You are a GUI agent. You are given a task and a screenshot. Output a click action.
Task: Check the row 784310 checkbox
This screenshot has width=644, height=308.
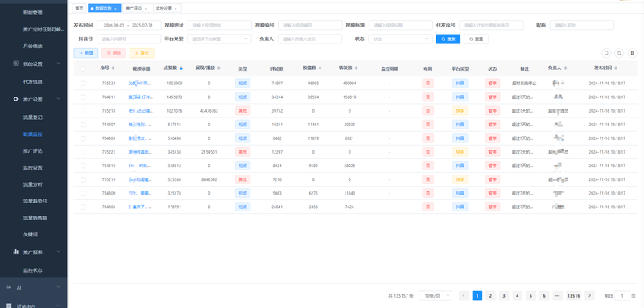(x=83, y=166)
